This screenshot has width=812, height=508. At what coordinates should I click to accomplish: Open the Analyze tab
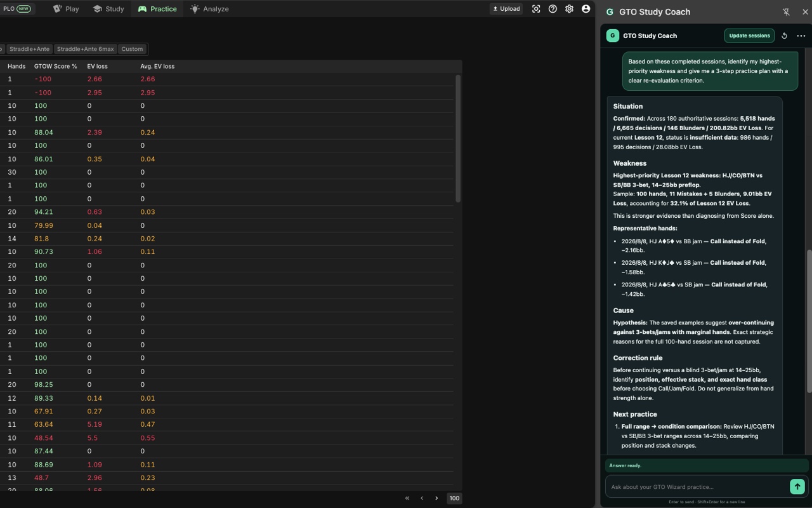click(209, 9)
